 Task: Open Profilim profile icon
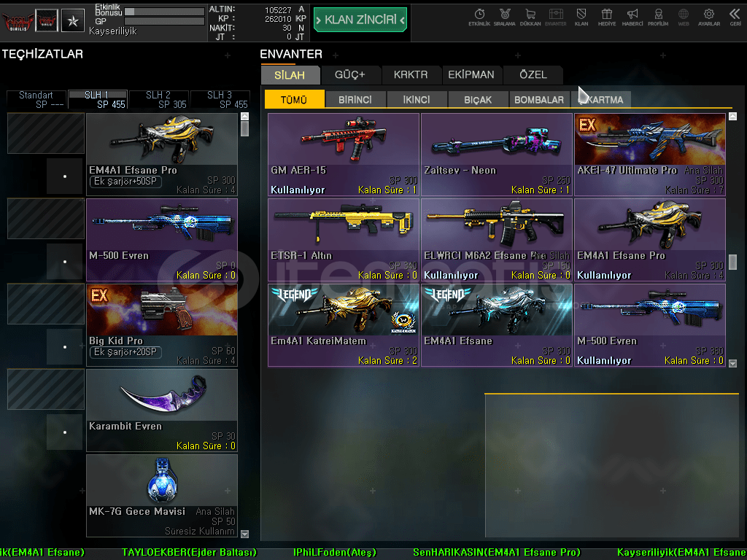pyautogui.click(x=658, y=16)
